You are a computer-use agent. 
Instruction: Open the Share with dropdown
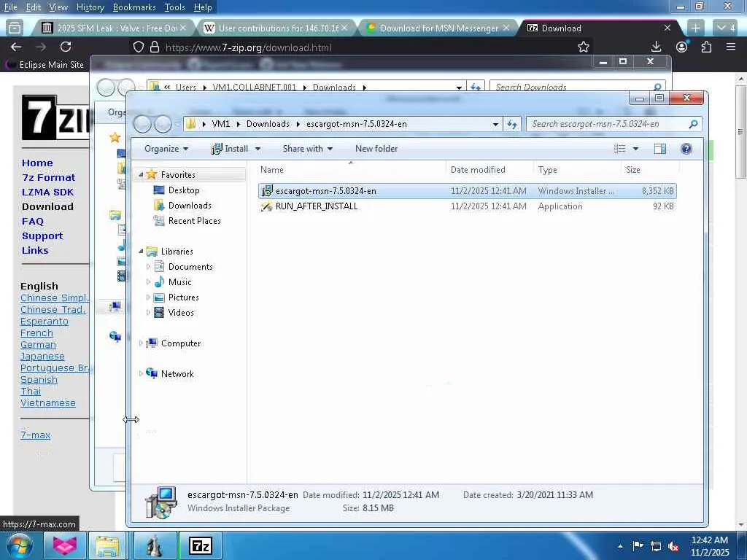[x=307, y=149]
